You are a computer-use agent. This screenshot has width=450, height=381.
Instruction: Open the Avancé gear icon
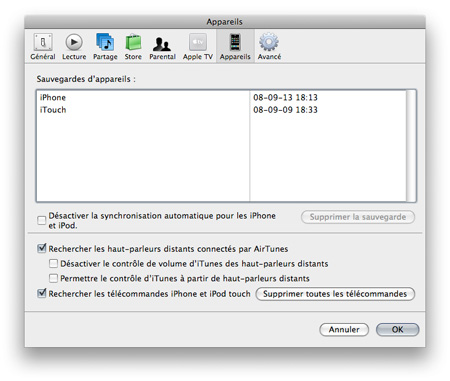(x=269, y=47)
